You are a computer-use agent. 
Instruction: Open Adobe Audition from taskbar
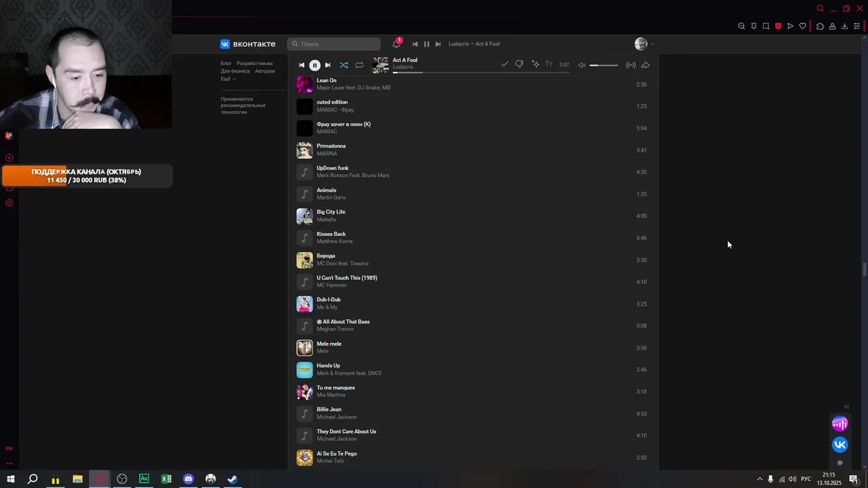(144, 479)
